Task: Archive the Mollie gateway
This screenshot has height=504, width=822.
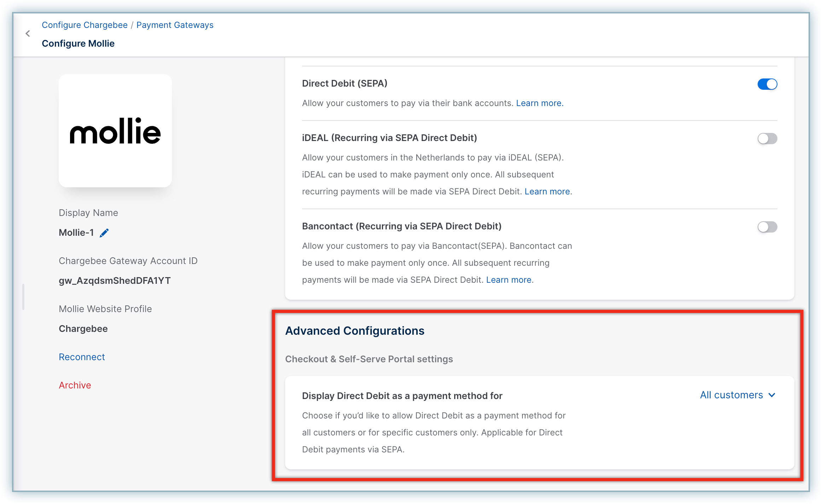Action: 75,385
